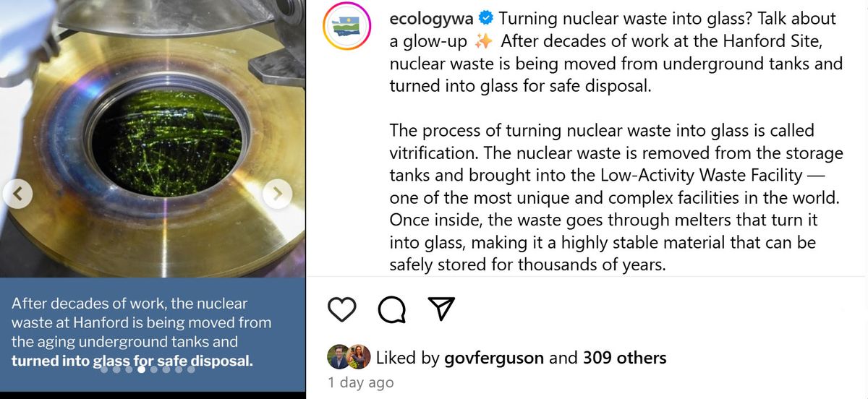
Task: Open comments with the speech bubble icon
Action: click(x=392, y=309)
